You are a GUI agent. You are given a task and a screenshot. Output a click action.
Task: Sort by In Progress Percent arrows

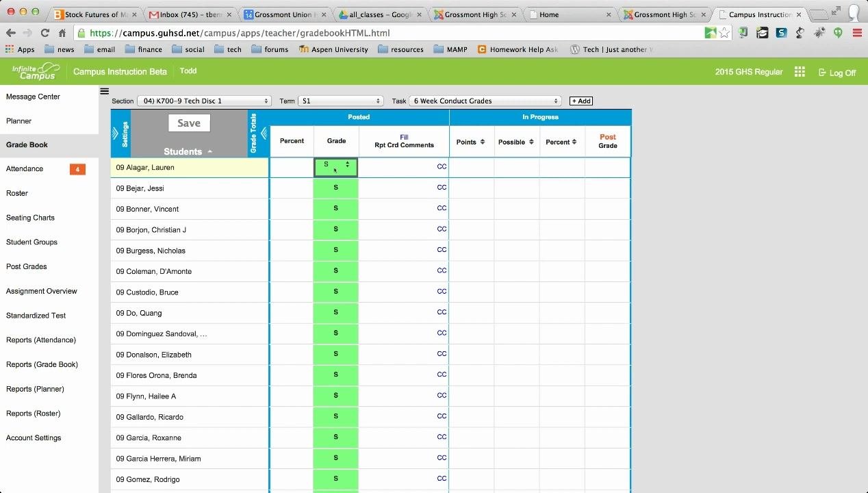(576, 142)
